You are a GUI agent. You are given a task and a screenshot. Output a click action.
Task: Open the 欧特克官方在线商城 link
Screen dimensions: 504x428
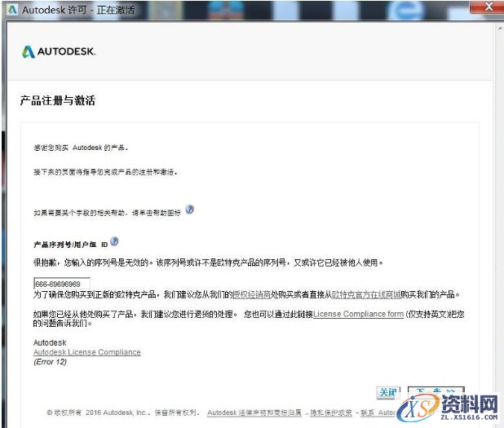(366, 294)
